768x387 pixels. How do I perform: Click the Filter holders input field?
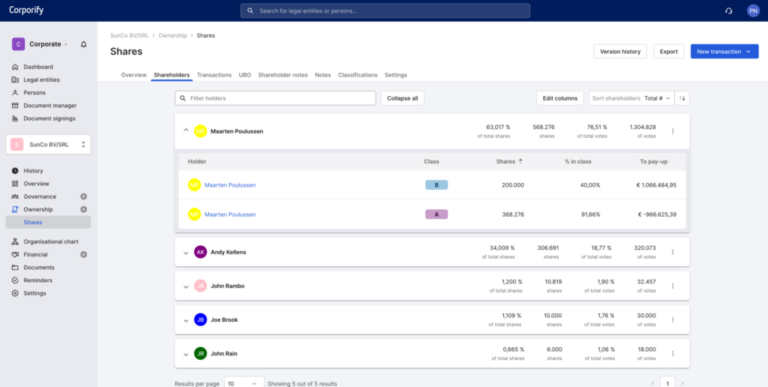275,98
